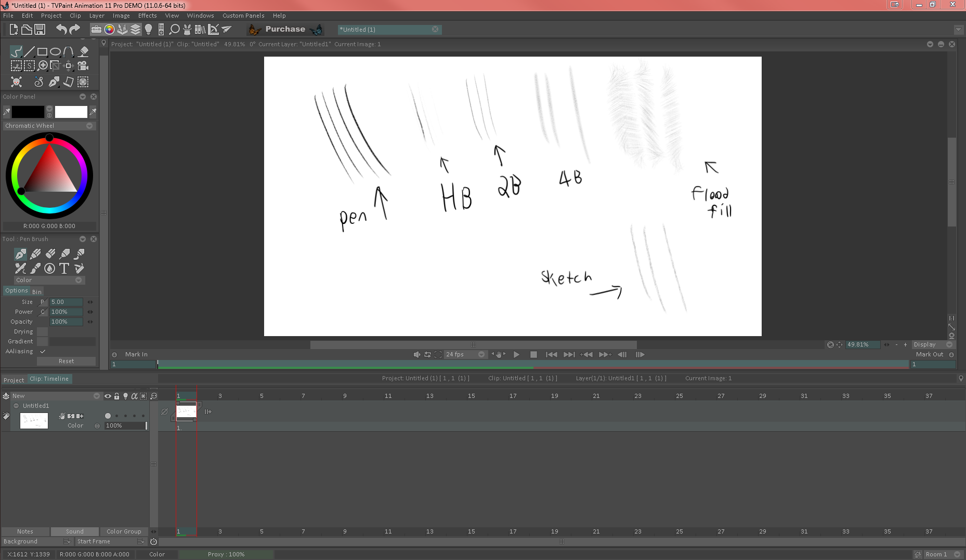Click the Notes button
The height and width of the screenshot is (560, 966).
[x=25, y=531]
